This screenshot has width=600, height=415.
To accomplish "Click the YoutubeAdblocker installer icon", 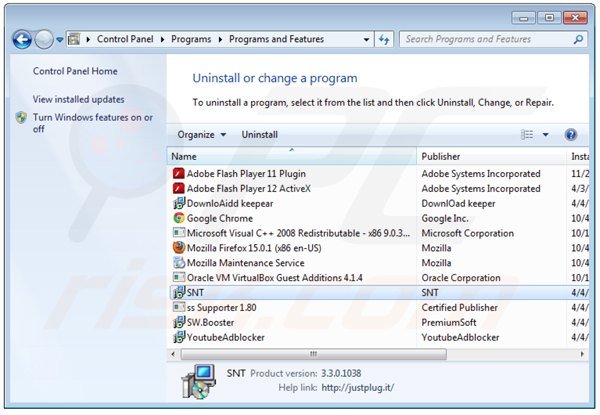I will click(x=179, y=337).
